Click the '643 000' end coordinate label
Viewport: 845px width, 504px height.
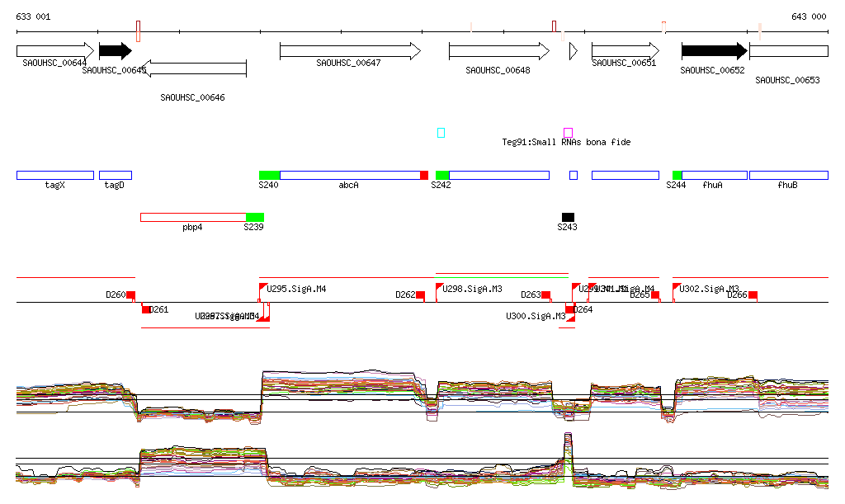(809, 16)
